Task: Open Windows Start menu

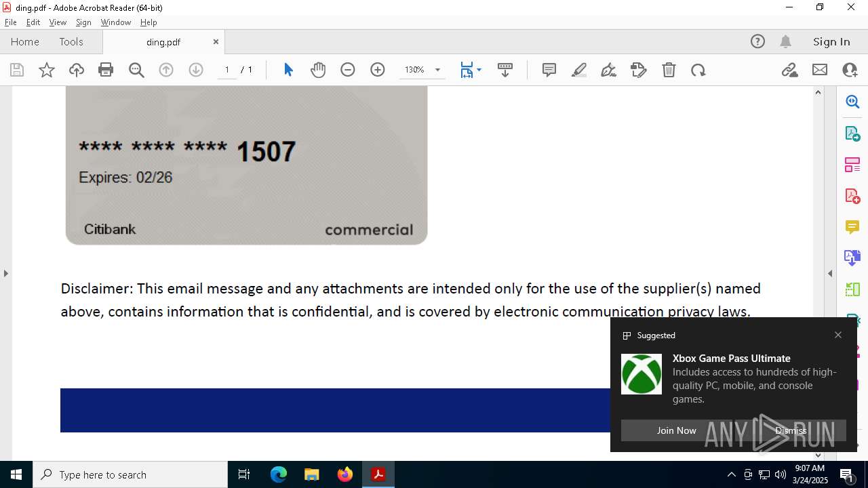Action: 16,474
